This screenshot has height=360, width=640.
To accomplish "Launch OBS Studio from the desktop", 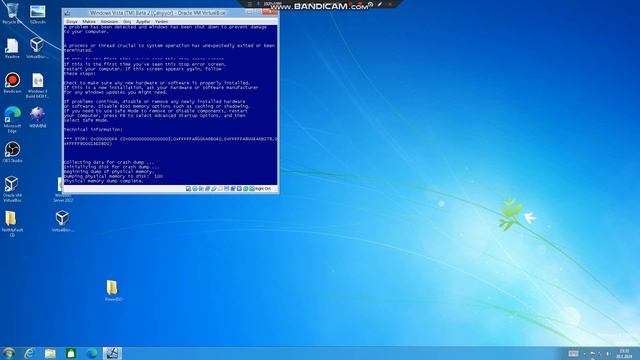I will click(12, 152).
